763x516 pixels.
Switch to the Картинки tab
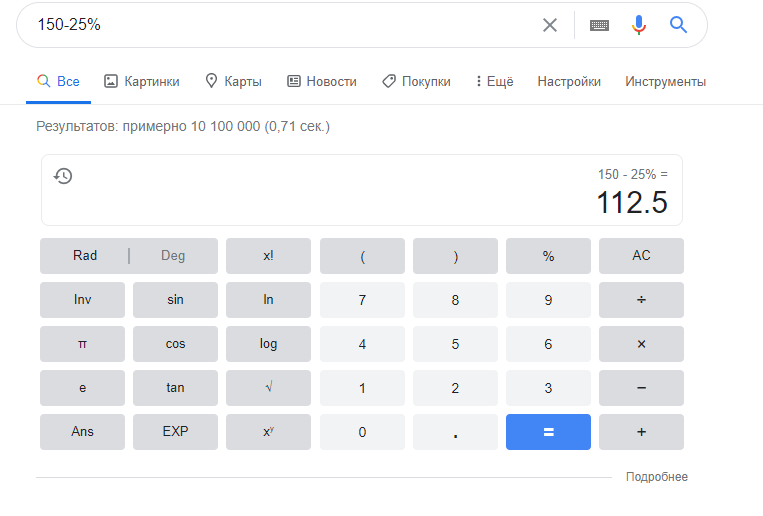coord(142,81)
